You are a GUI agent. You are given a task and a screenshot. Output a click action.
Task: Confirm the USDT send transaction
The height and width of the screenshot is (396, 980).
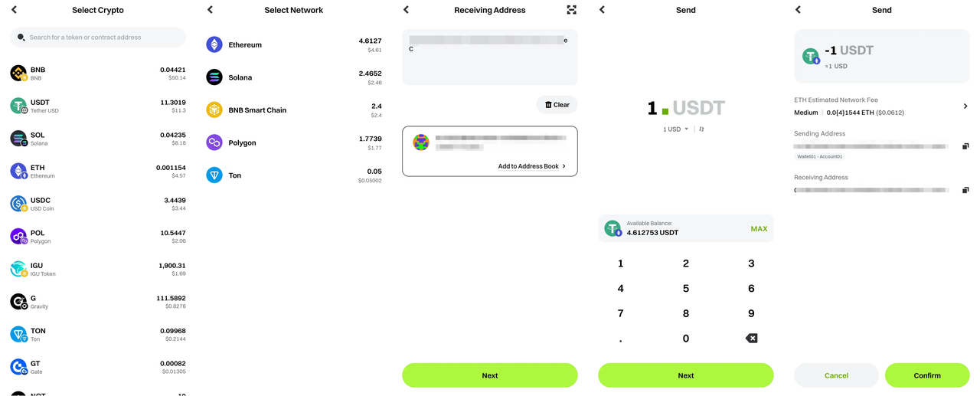click(927, 375)
